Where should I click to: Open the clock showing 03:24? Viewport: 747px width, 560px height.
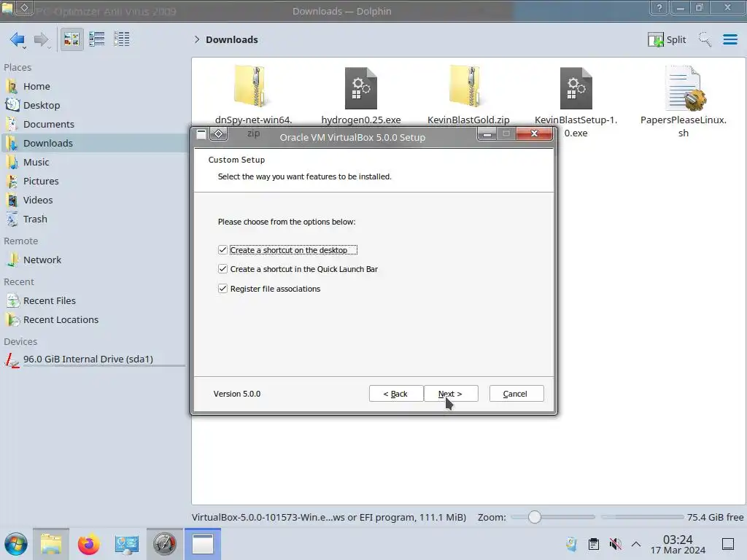click(678, 544)
